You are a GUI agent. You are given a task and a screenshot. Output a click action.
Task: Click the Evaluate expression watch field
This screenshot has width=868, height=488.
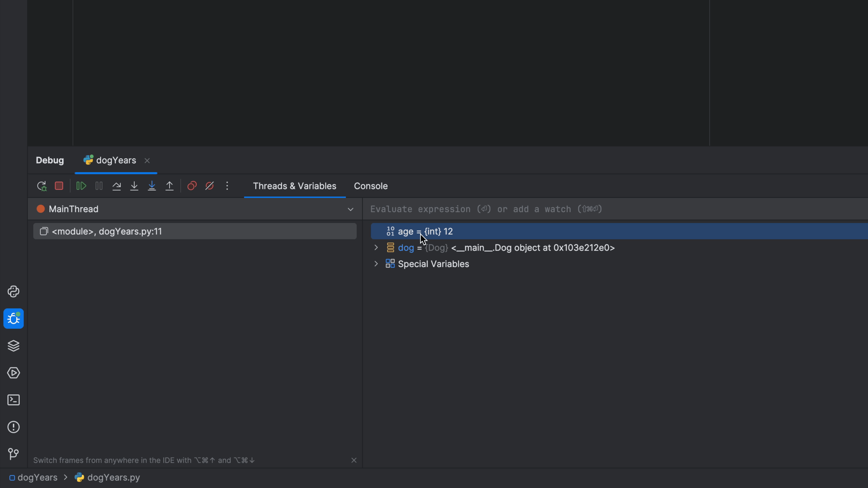[x=485, y=209]
